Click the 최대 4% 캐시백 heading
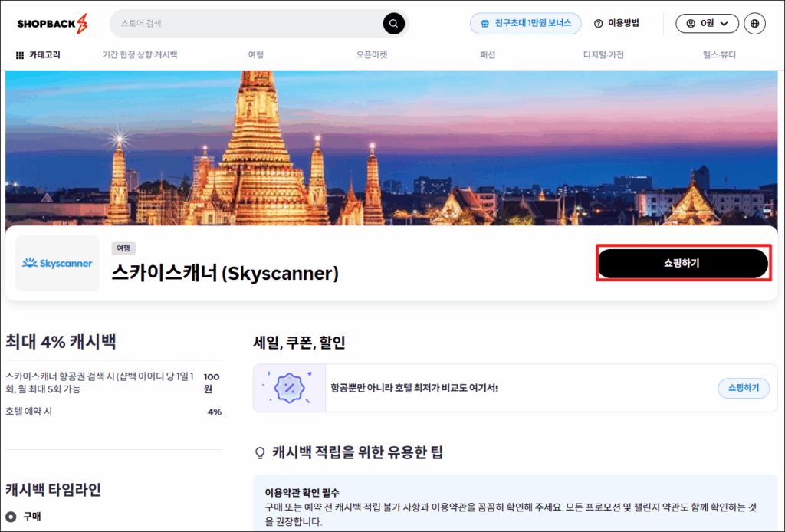The height and width of the screenshot is (532, 785). tap(61, 342)
